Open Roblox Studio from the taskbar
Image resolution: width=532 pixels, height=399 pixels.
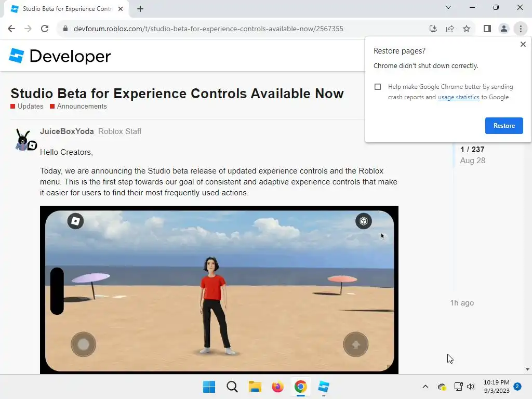click(324, 387)
